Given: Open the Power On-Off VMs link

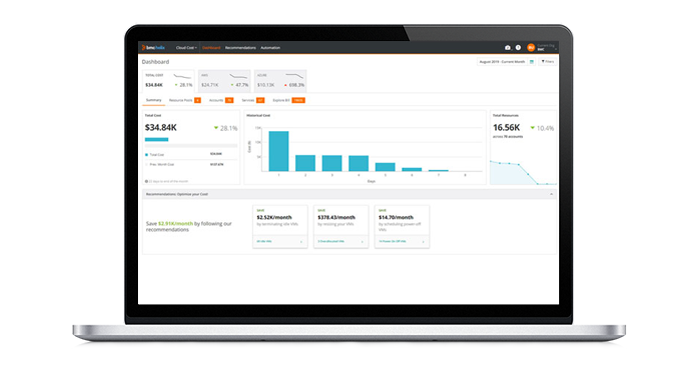Looking at the screenshot, I should pyautogui.click(x=393, y=242).
